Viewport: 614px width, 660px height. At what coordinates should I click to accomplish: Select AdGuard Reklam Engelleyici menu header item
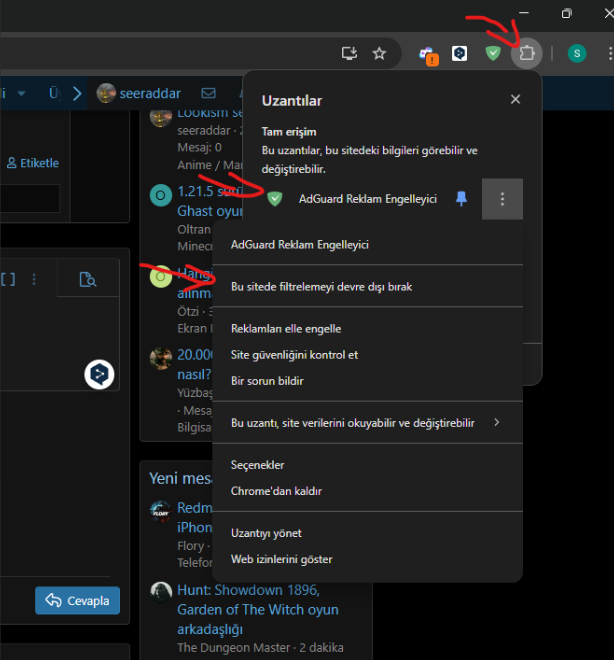tap(367, 245)
